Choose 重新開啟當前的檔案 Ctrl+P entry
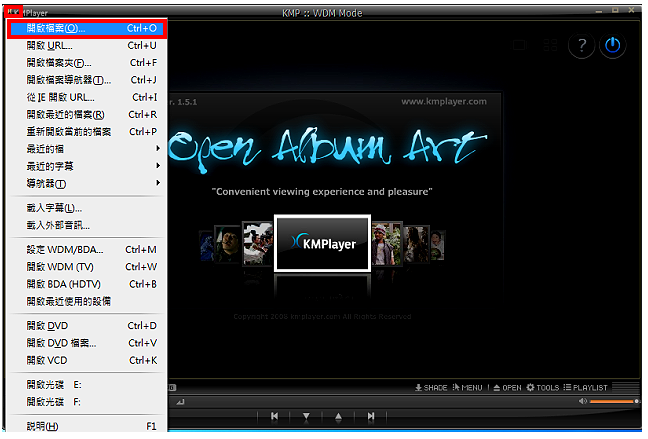 point(87,131)
